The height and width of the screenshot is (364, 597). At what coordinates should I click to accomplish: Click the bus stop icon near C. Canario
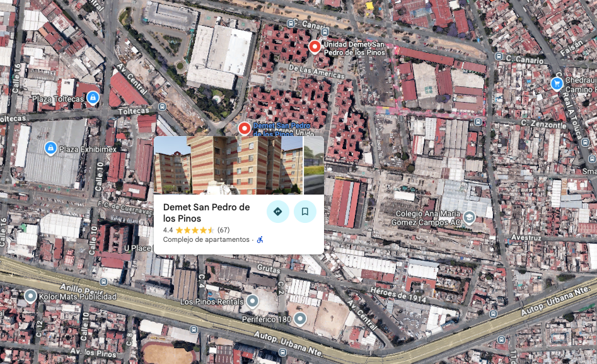(x=499, y=56)
